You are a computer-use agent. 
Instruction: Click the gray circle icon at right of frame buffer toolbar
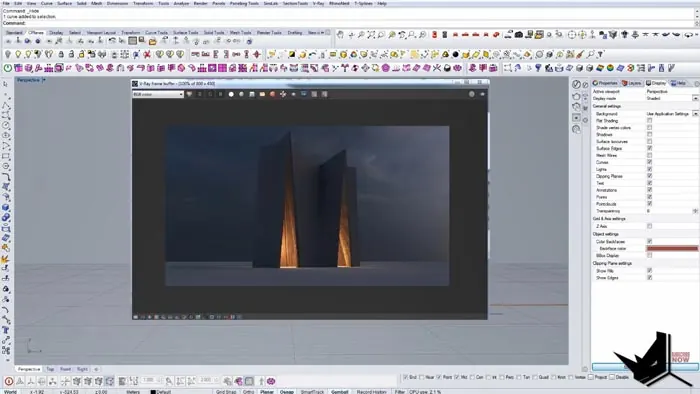[471, 94]
